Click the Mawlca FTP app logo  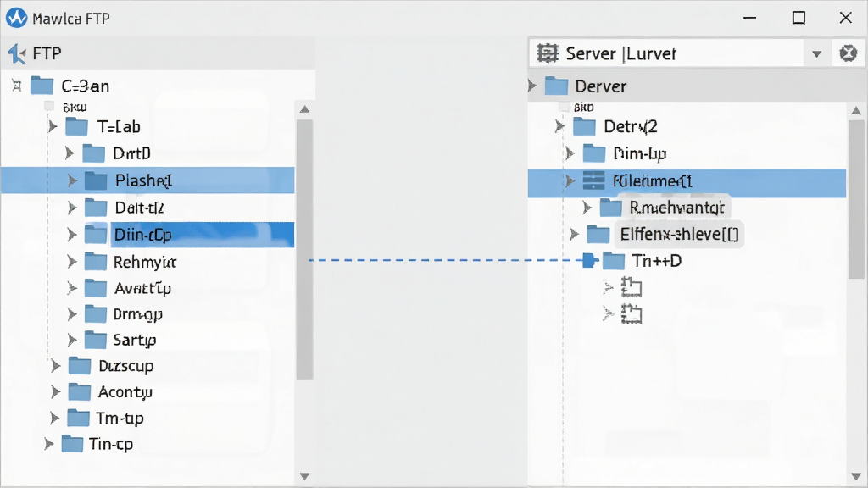(x=17, y=19)
